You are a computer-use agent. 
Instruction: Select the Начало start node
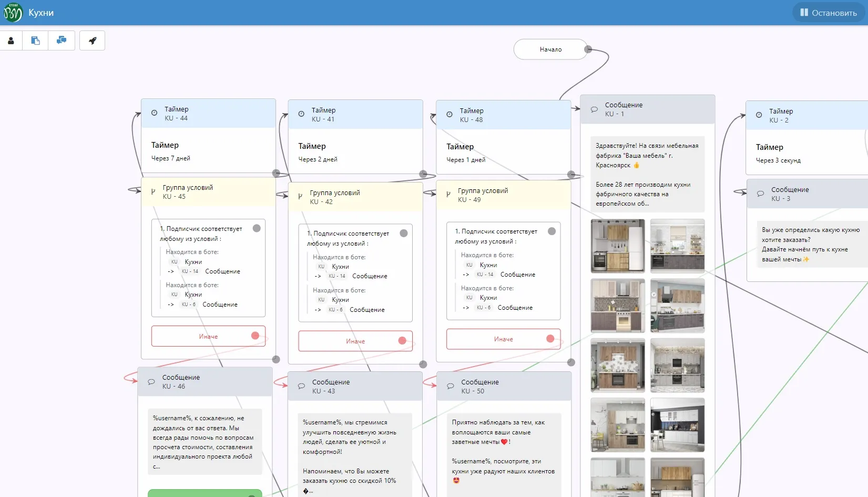click(x=550, y=49)
